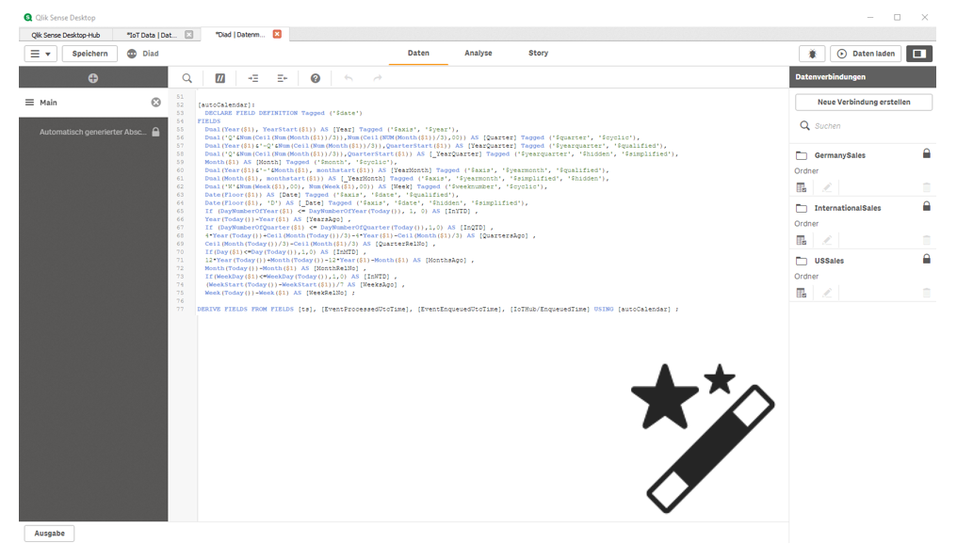Click the DECLARE FIELD DEFINITION script line
Image resolution: width=957 pixels, height=560 pixels.
tap(284, 113)
